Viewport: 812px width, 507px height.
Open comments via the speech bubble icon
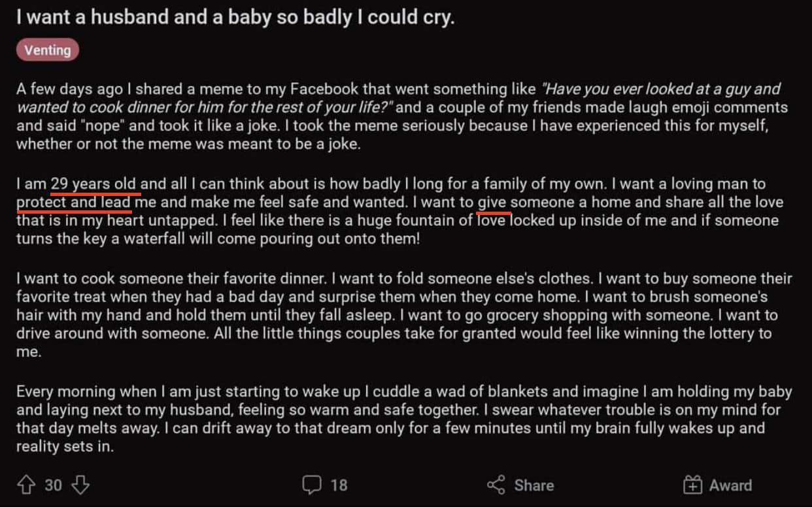click(x=312, y=485)
